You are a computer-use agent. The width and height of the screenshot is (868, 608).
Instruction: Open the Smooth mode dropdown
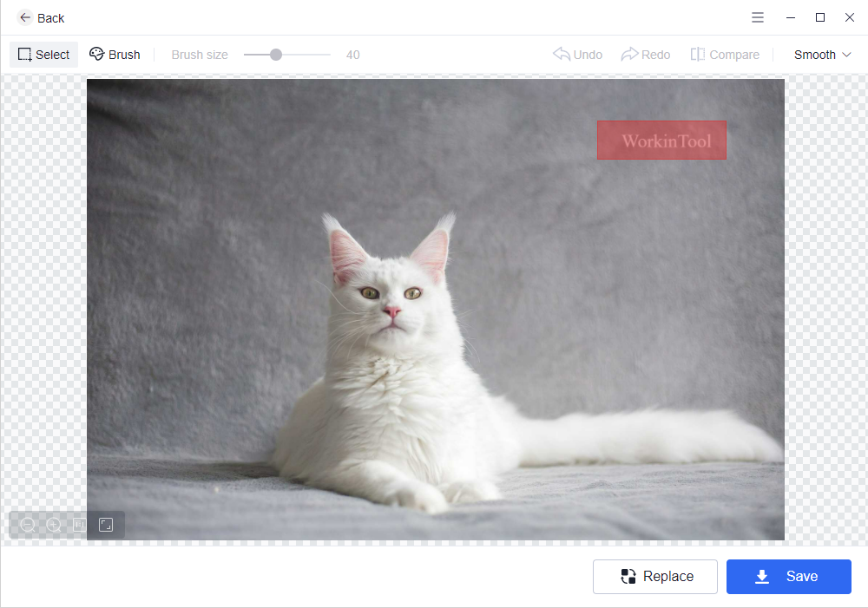[822, 55]
